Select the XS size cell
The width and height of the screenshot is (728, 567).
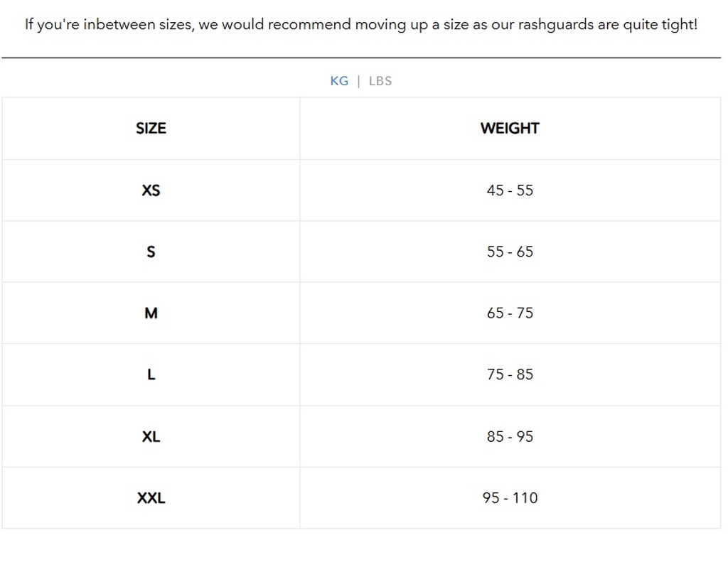151,190
